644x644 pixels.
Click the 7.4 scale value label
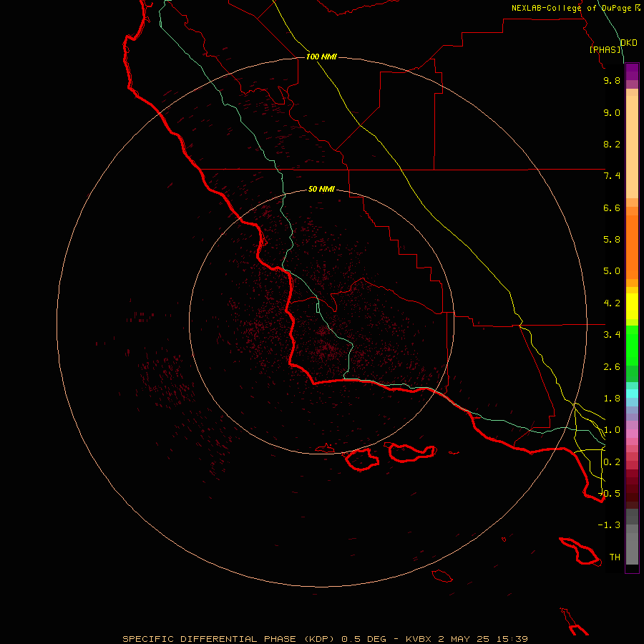point(612,176)
